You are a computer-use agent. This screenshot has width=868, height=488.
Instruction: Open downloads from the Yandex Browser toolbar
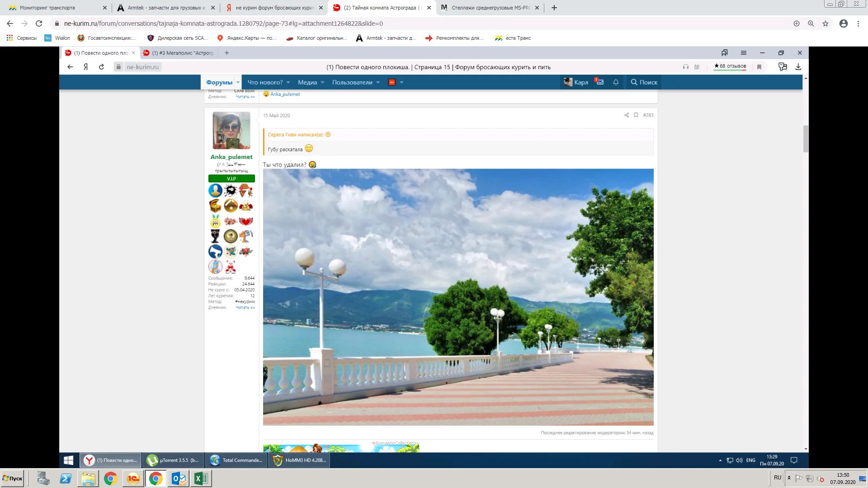[x=798, y=66]
